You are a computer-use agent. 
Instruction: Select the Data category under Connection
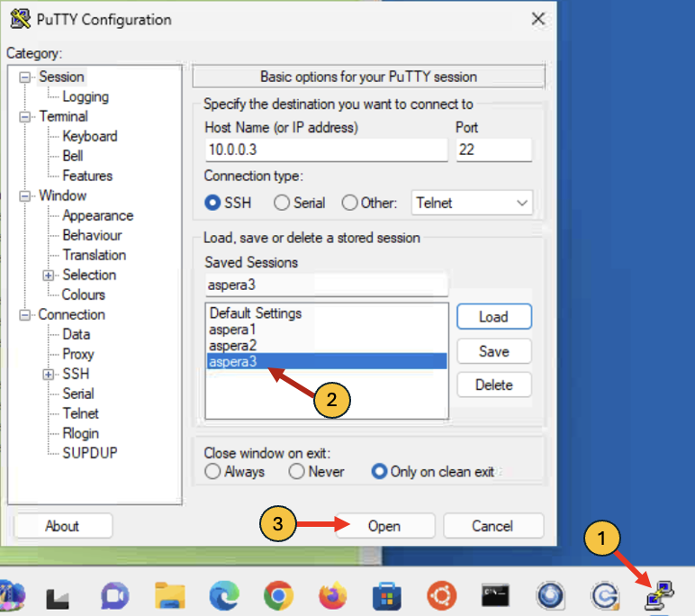(77, 334)
